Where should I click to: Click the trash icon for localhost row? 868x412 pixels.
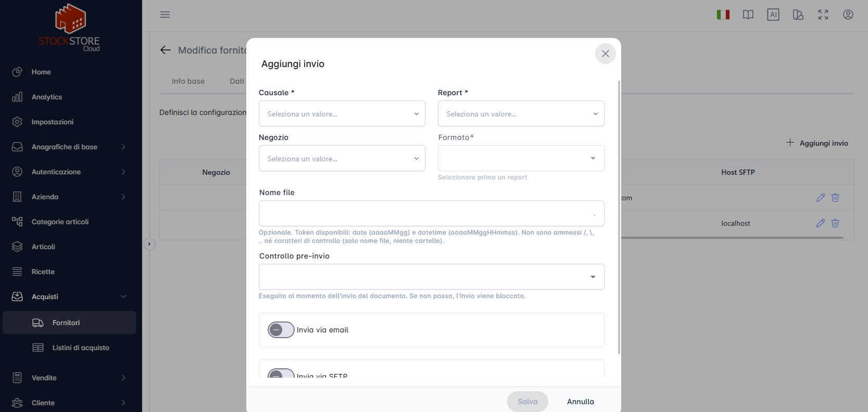pos(835,223)
